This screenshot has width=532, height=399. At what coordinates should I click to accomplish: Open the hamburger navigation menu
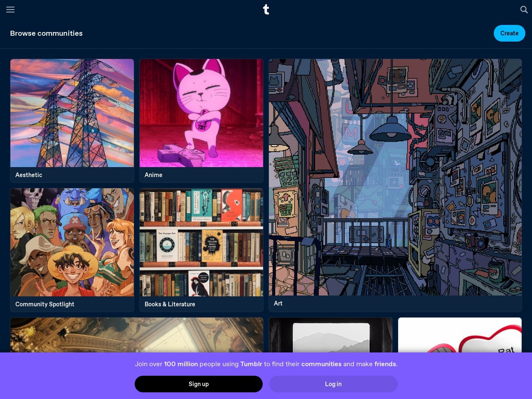tap(10, 10)
